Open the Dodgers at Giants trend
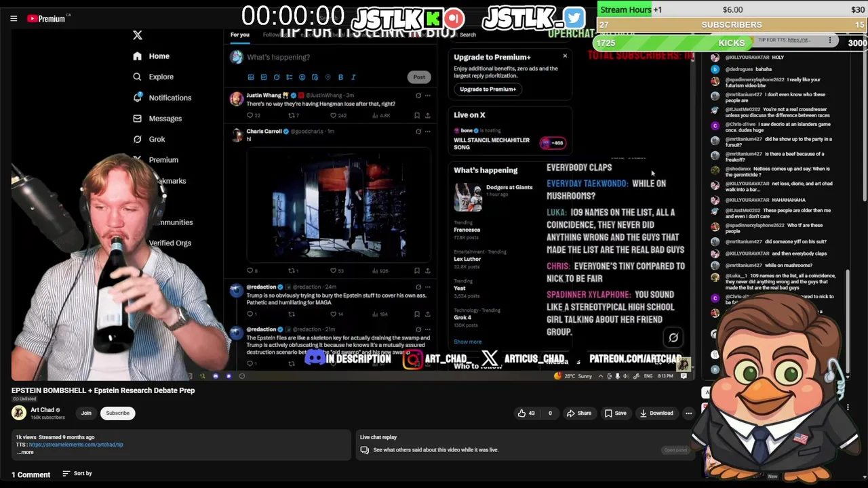Viewport: 868px width, 488px height. point(494,197)
